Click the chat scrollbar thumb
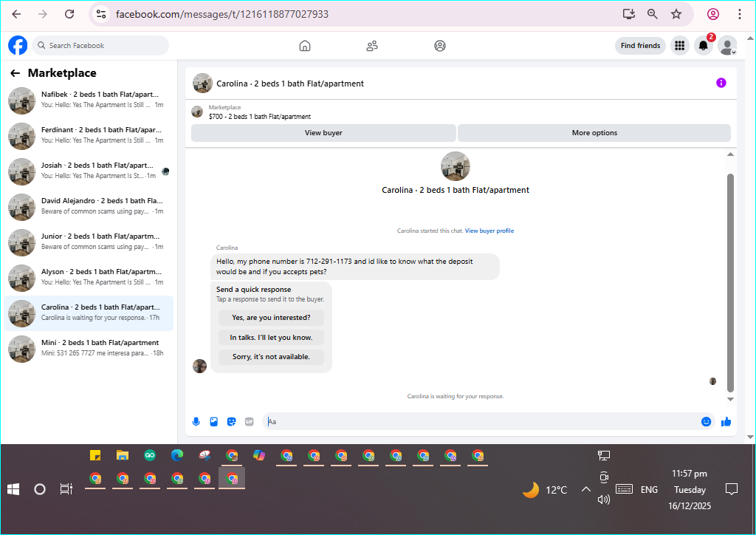 [x=730, y=282]
